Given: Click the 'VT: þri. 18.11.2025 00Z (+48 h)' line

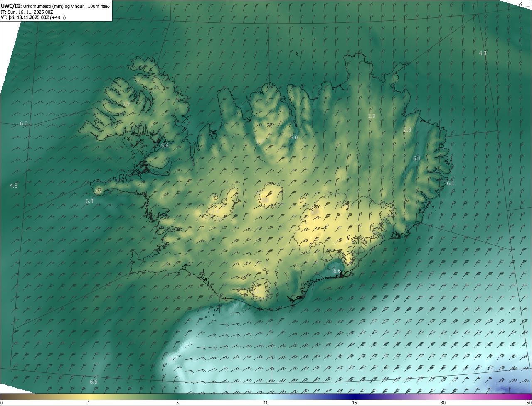Looking at the screenshot, I should (x=33, y=17).
